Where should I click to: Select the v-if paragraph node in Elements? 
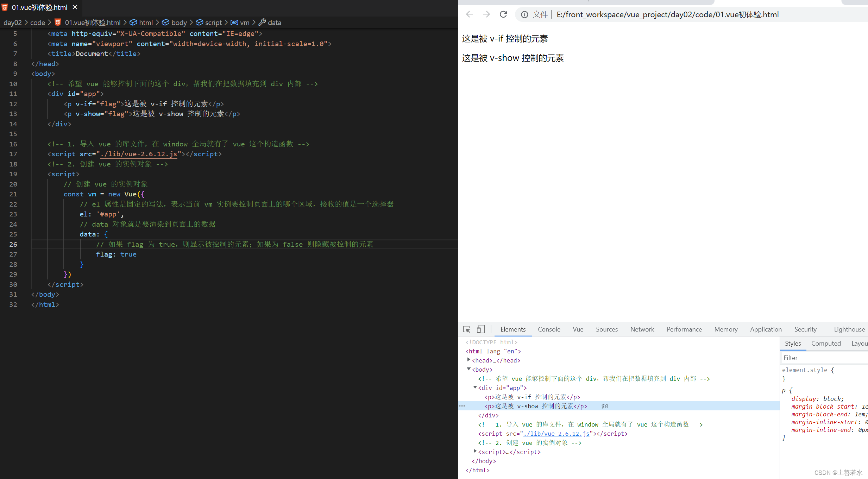click(532, 397)
